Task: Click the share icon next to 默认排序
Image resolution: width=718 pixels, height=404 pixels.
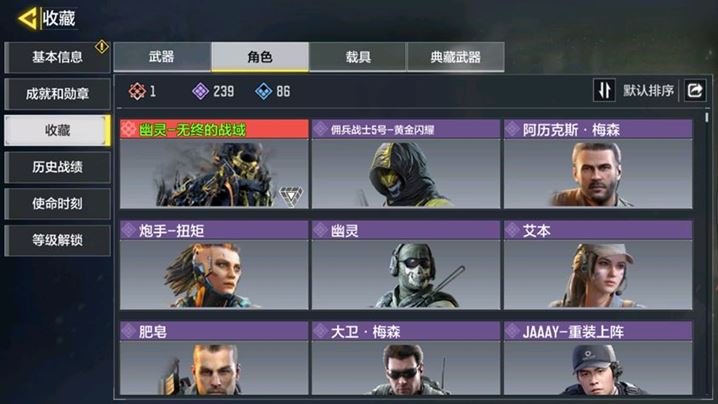Action: (x=694, y=90)
